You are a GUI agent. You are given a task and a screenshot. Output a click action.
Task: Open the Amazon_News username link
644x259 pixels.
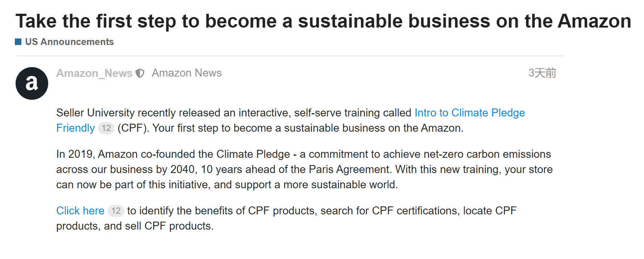click(x=94, y=73)
